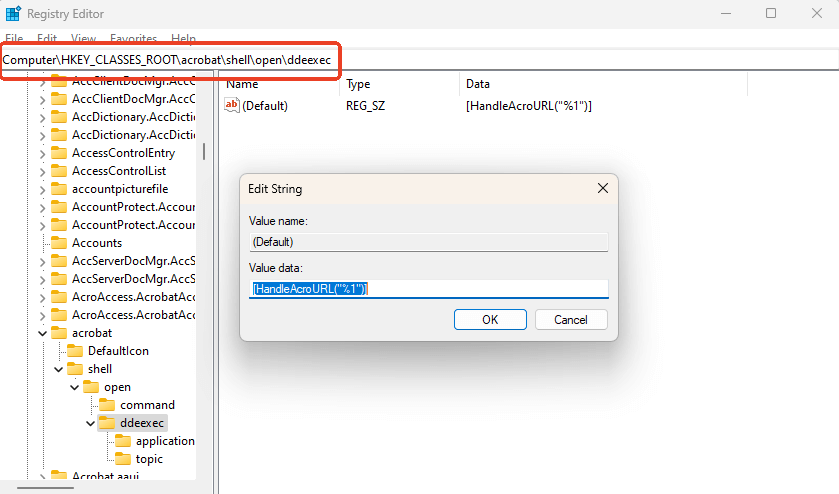
Task: Expand the AccessControlEntry key
Action: 42,154
